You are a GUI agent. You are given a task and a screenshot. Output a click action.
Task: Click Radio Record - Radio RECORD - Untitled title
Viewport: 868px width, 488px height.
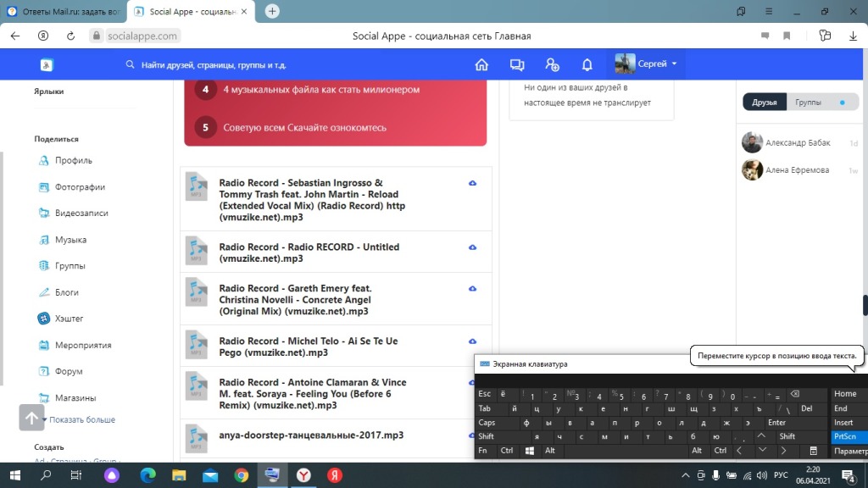click(309, 252)
